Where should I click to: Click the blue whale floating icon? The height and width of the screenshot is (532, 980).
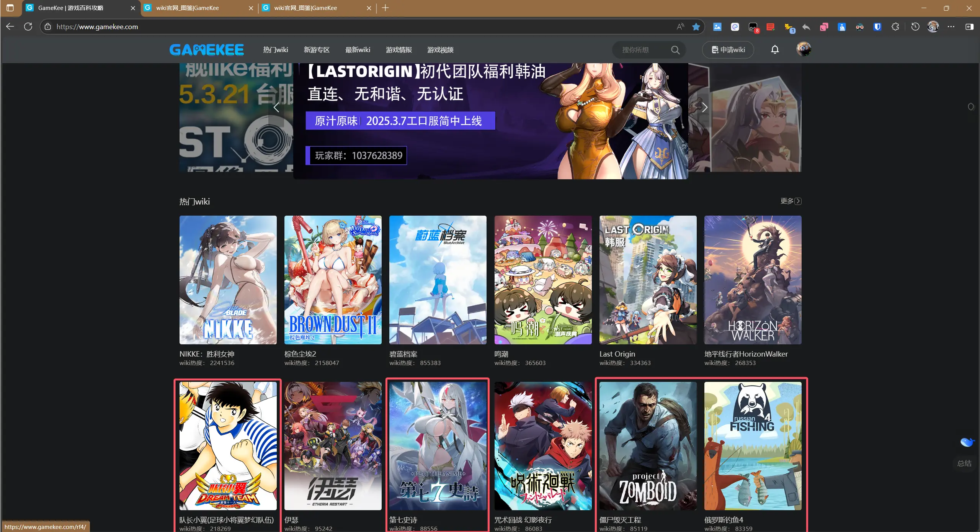click(967, 442)
